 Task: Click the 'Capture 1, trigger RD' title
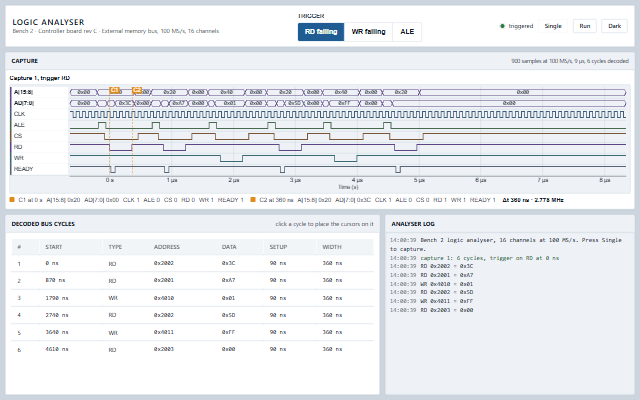pyautogui.click(x=40, y=78)
